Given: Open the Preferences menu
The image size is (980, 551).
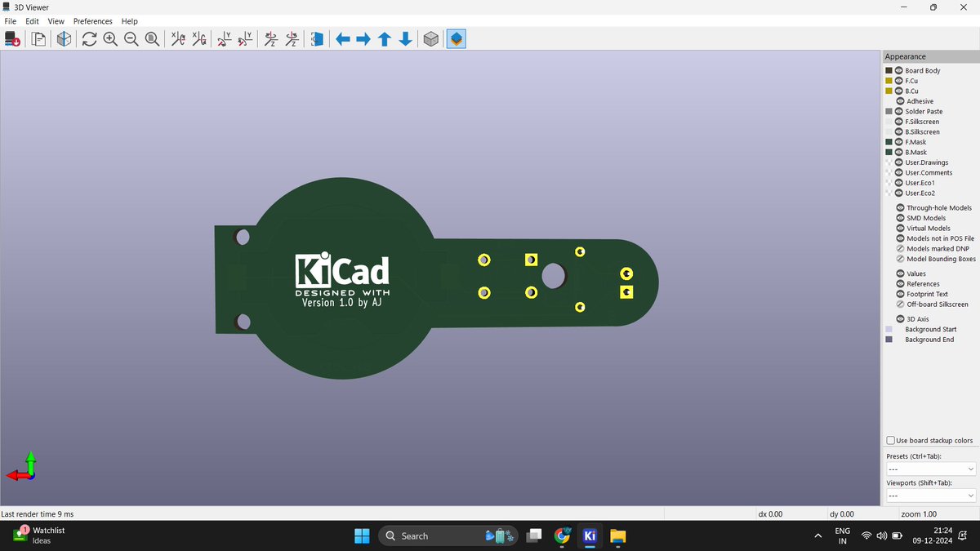Looking at the screenshot, I should [x=92, y=20].
